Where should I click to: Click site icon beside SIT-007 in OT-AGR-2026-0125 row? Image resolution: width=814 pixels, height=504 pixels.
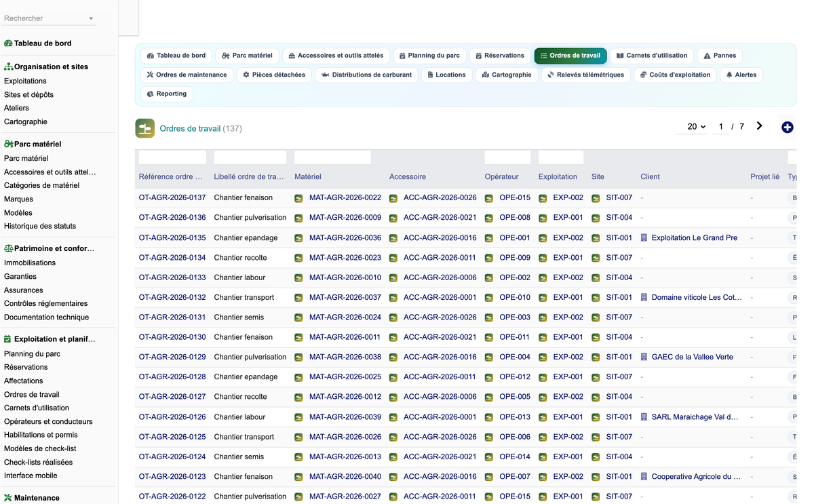(x=596, y=437)
